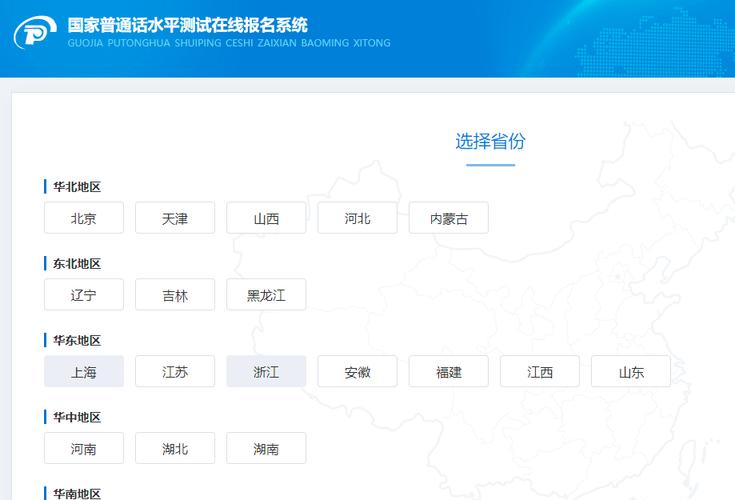Click the 上海 button
The height and width of the screenshot is (500, 735).
tap(84, 372)
